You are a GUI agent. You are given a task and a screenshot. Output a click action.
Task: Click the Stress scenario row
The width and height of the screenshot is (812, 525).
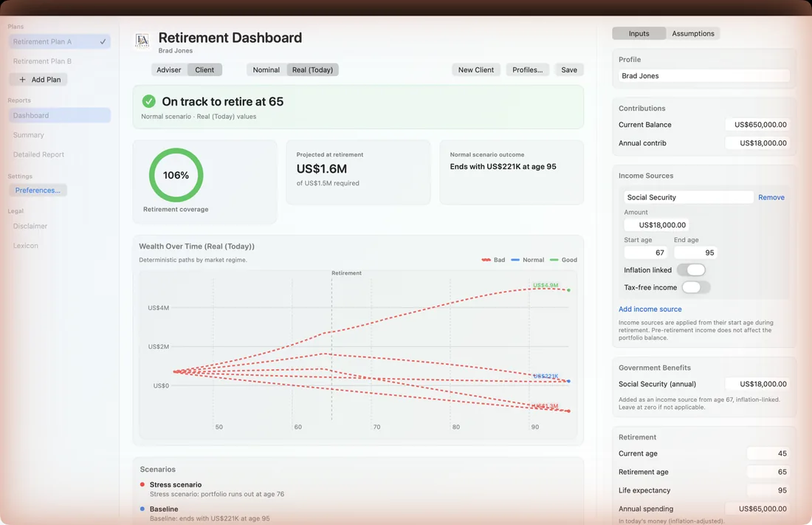358,490
